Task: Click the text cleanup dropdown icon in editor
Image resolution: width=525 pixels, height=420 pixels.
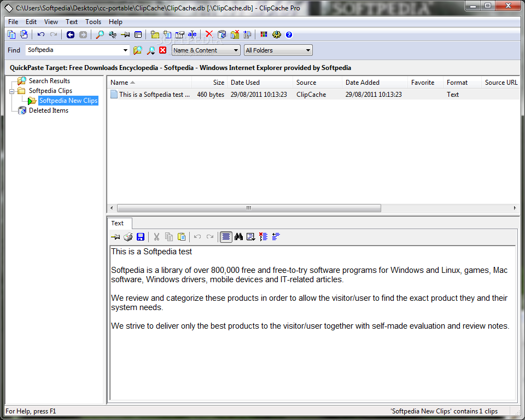Action: coord(251,237)
